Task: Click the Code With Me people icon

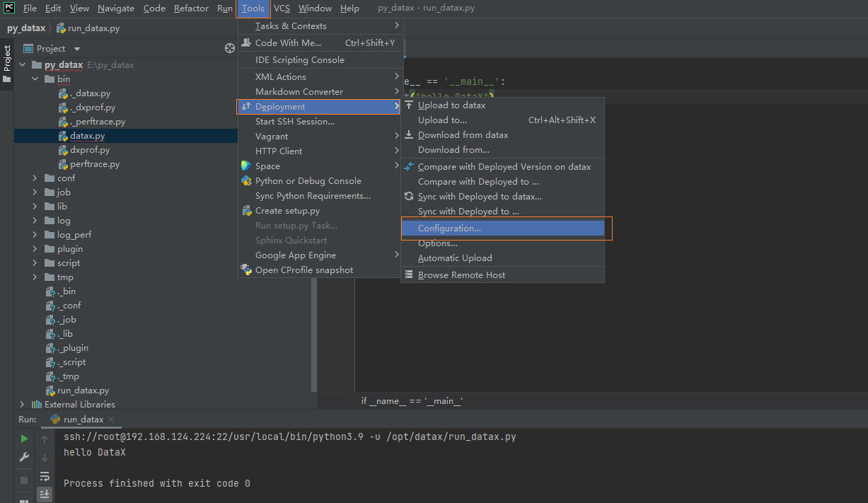Action: [246, 42]
